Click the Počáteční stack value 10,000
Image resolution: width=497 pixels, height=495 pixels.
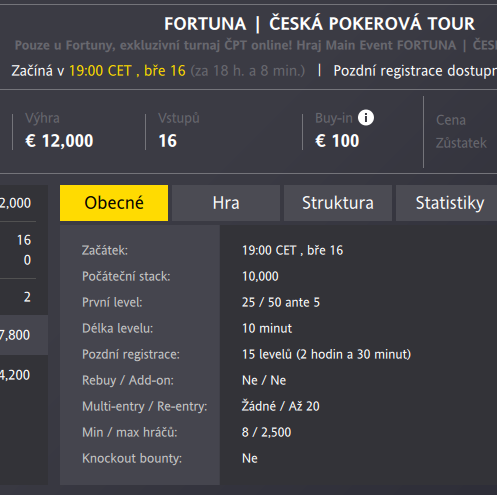click(x=260, y=276)
